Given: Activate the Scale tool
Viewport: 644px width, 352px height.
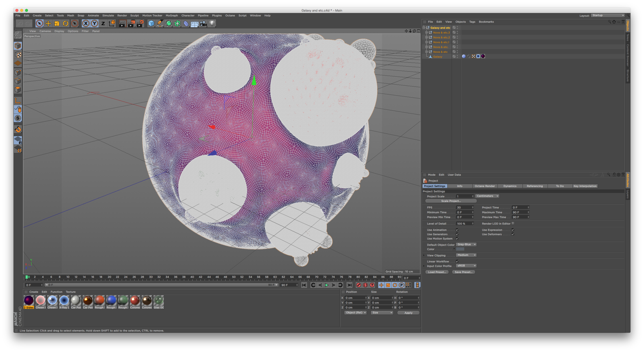Looking at the screenshot, I should [x=56, y=23].
